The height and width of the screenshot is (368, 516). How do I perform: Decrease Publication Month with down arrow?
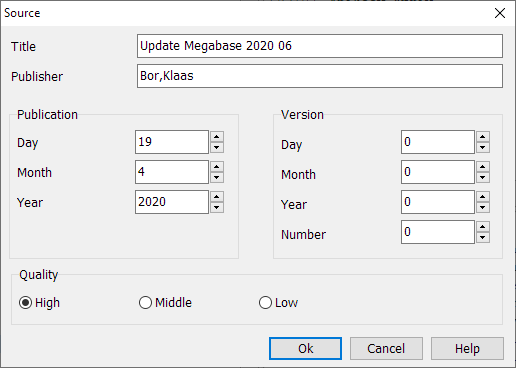[217, 177]
